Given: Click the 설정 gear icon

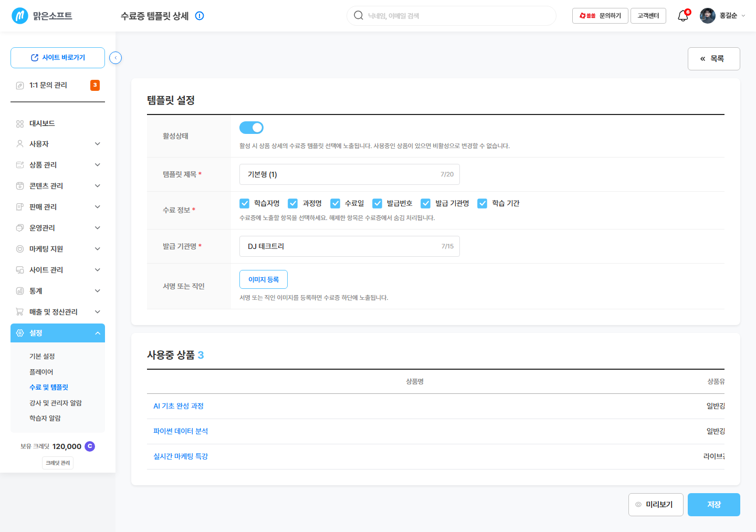Looking at the screenshot, I should click(20, 333).
